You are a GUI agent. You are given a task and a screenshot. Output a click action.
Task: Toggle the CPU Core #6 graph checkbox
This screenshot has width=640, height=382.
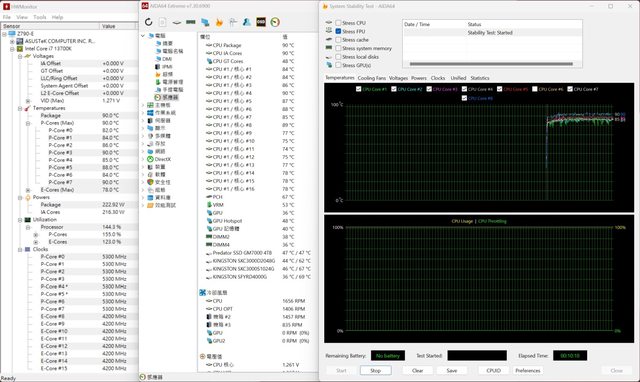535,89
